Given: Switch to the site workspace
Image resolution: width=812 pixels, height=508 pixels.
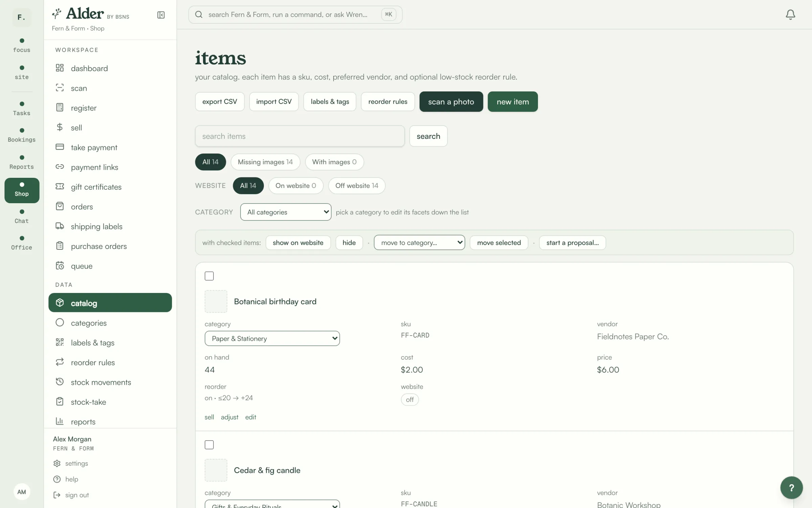Looking at the screenshot, I should [x=22, y=73].
